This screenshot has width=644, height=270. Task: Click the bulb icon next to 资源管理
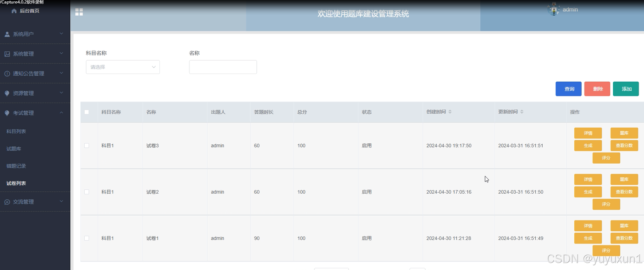[x=7, y=93]
